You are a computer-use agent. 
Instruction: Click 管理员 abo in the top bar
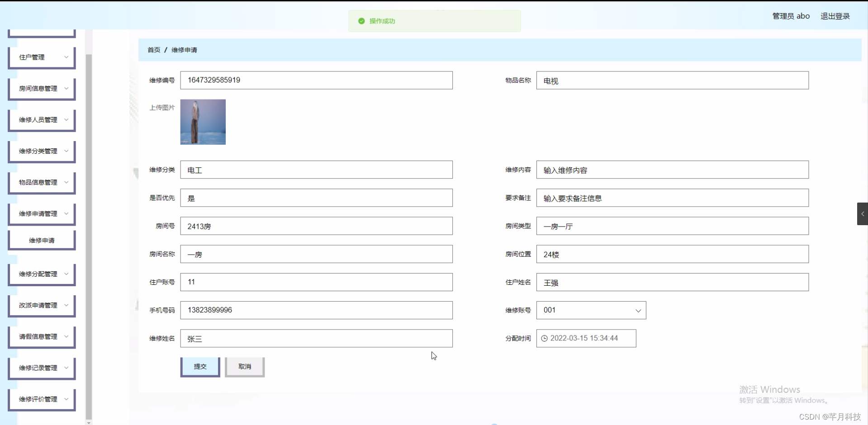(x=791, y=16)
